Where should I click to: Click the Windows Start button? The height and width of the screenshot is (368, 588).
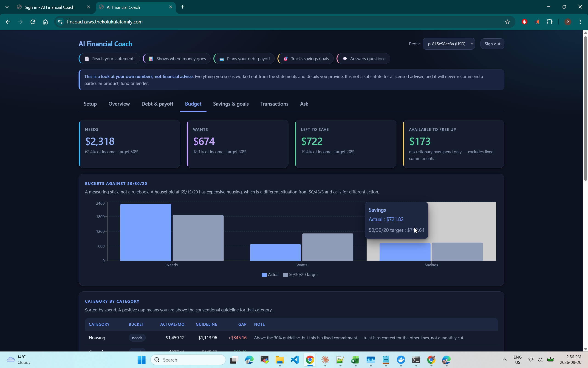click(x=141, y=360)
